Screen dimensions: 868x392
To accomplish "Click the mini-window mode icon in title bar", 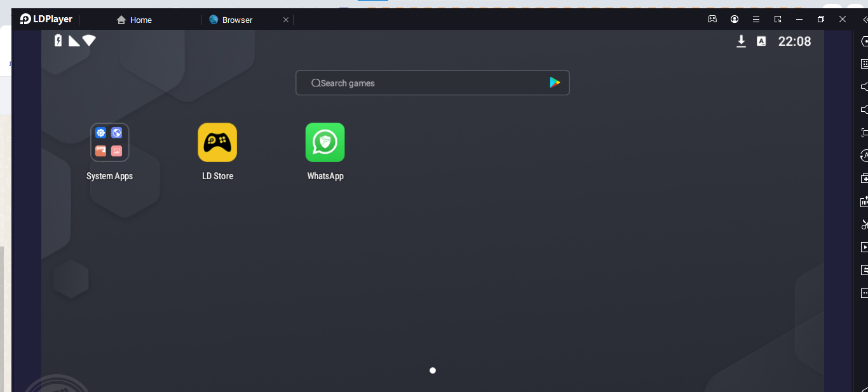I will (x=778, y=19).
